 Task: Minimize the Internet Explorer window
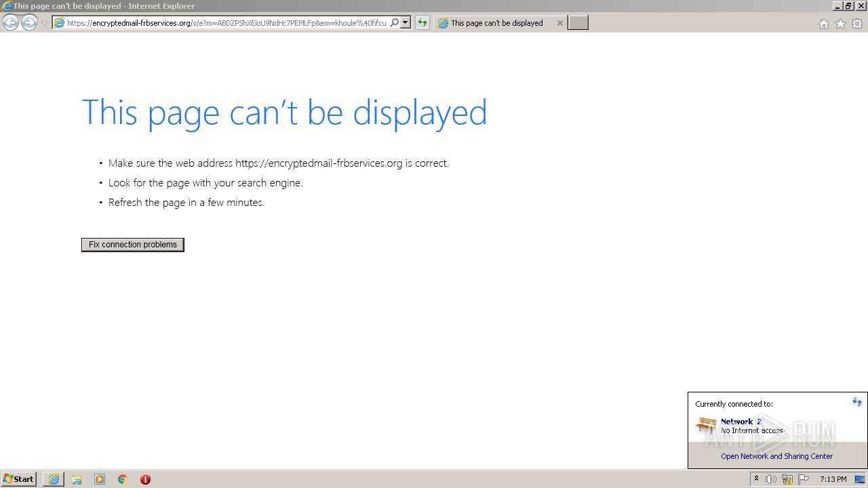837,6
